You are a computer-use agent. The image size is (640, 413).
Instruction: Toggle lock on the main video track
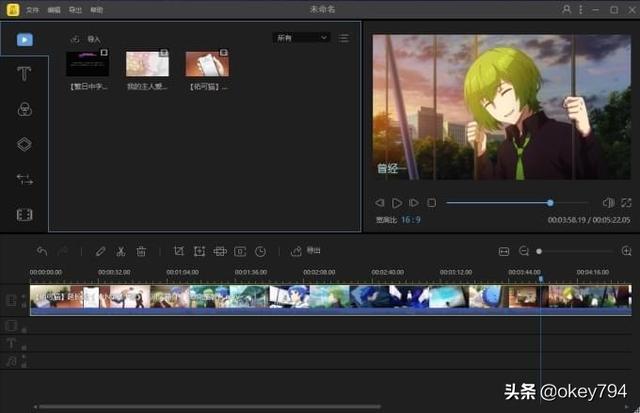(24, 305)
